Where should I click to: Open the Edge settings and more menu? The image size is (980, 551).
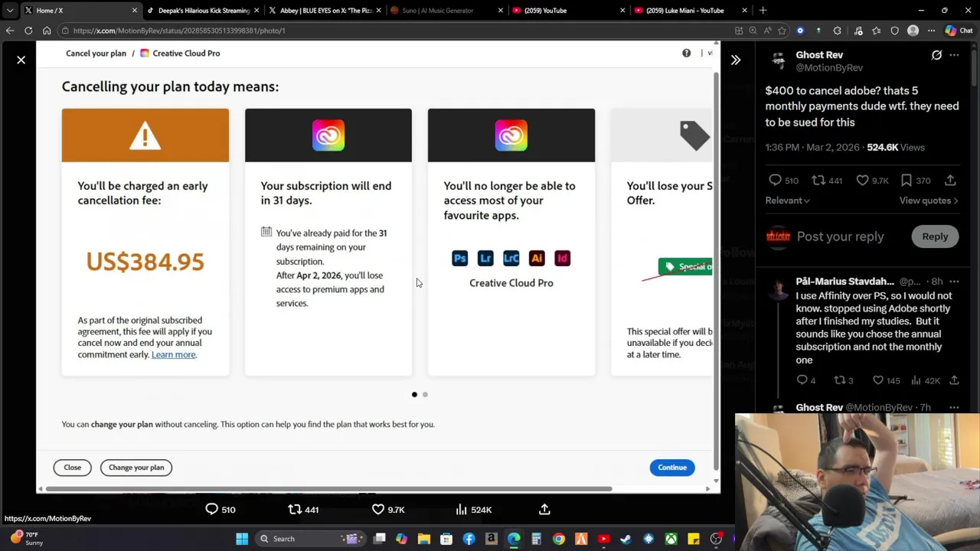click(x=931, y=31)
